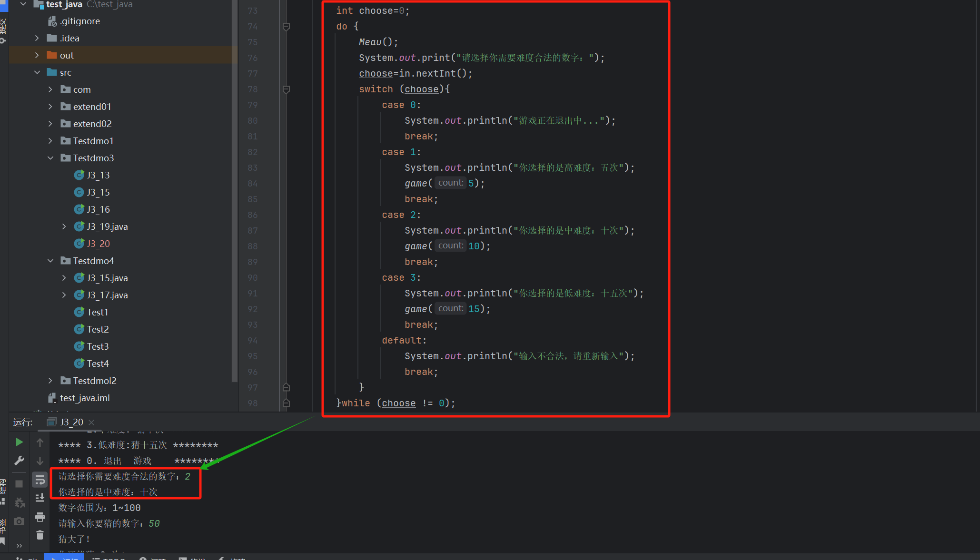Click the thread dump camera icon

pyautogui.click(x=19, y=521)
